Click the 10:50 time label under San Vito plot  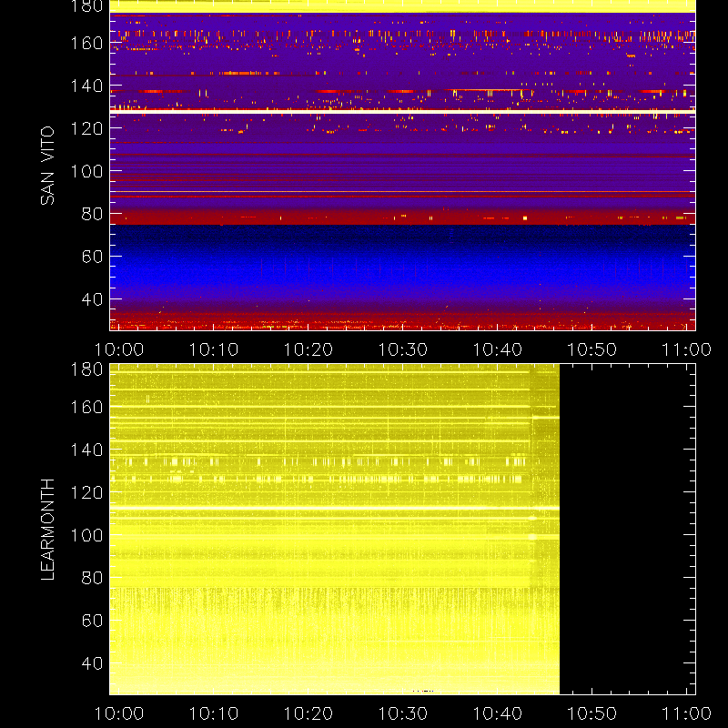(x=592, y=349)
